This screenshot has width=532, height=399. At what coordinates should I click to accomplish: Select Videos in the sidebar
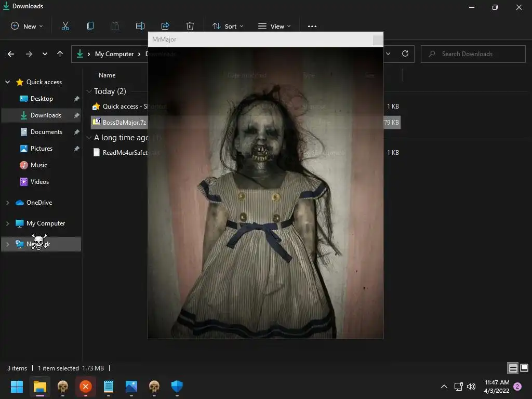(x=39, y=182)
